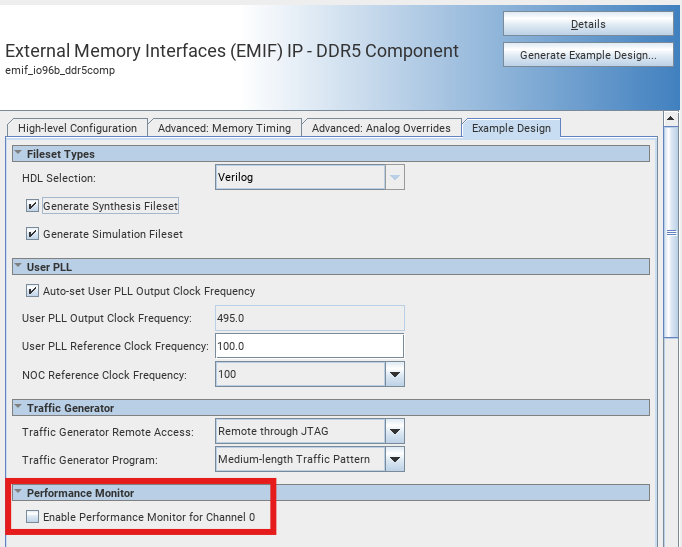Select the Example Design tab
The height and width of the screenshot is (547, 682).
click(511, 128)
